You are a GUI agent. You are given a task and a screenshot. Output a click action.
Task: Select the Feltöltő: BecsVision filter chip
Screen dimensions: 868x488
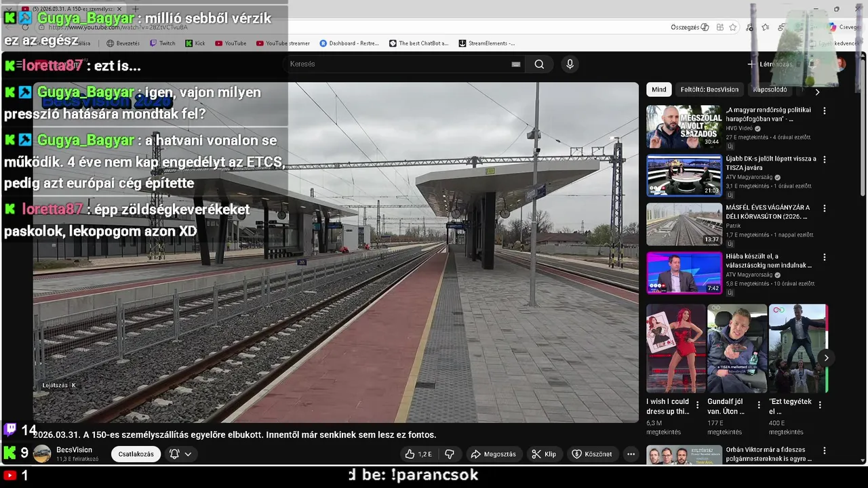click(709, 89)
